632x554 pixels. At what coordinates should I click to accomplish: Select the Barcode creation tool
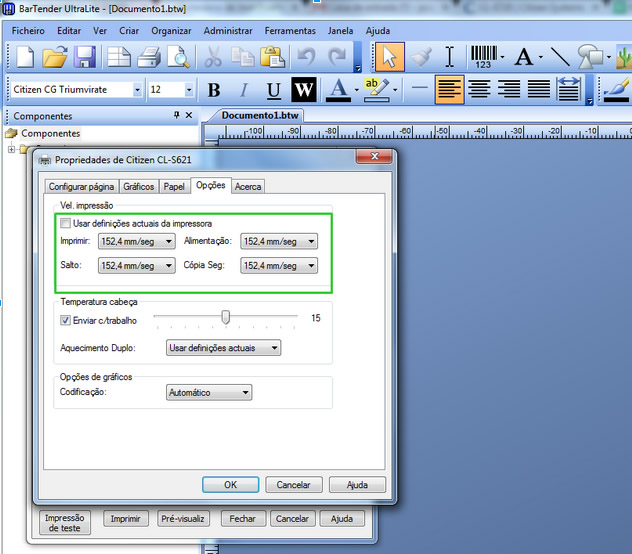point(487,57)
